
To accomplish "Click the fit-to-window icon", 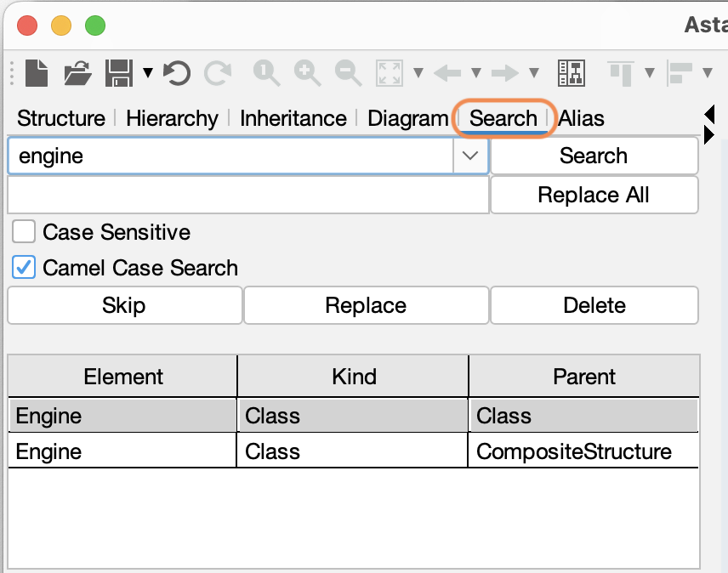I will (x=389, y=73).
